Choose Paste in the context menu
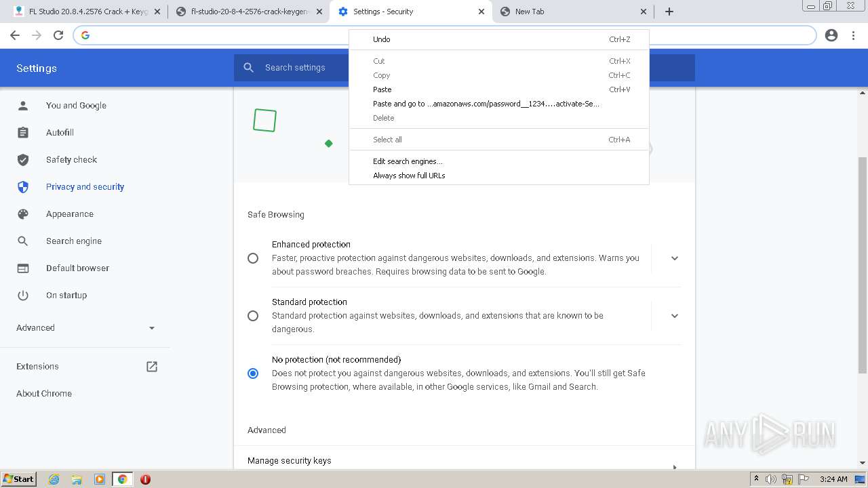Screen dimensions: 868x488 499,89
